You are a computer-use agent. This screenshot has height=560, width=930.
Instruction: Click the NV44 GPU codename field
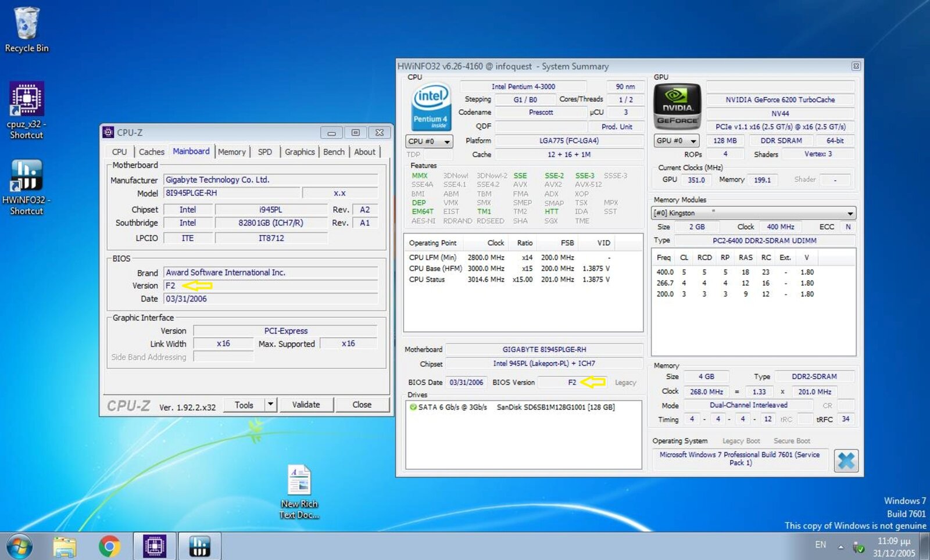click(x=780, y=113)
